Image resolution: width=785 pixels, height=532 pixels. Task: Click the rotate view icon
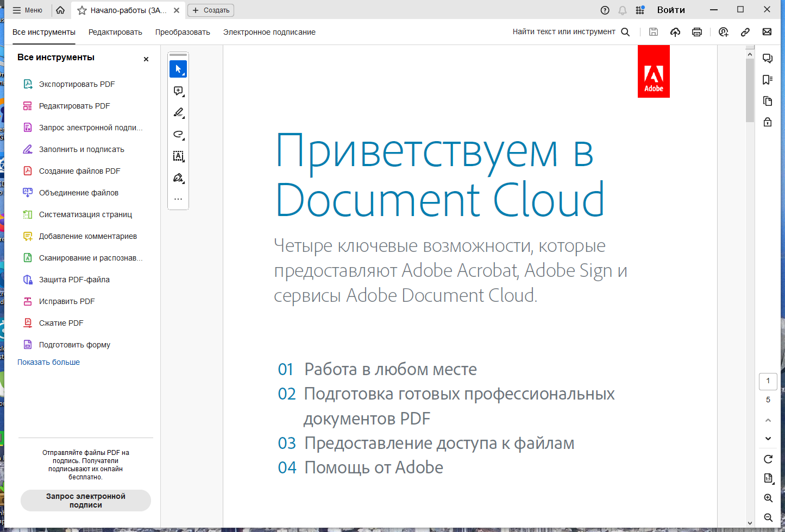[x=768, y=459]
